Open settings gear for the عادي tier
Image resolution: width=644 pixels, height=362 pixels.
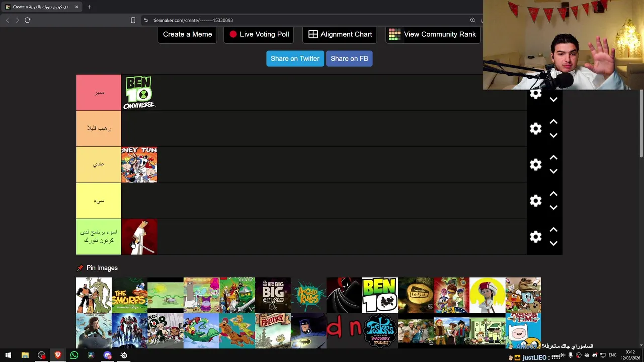536,165
